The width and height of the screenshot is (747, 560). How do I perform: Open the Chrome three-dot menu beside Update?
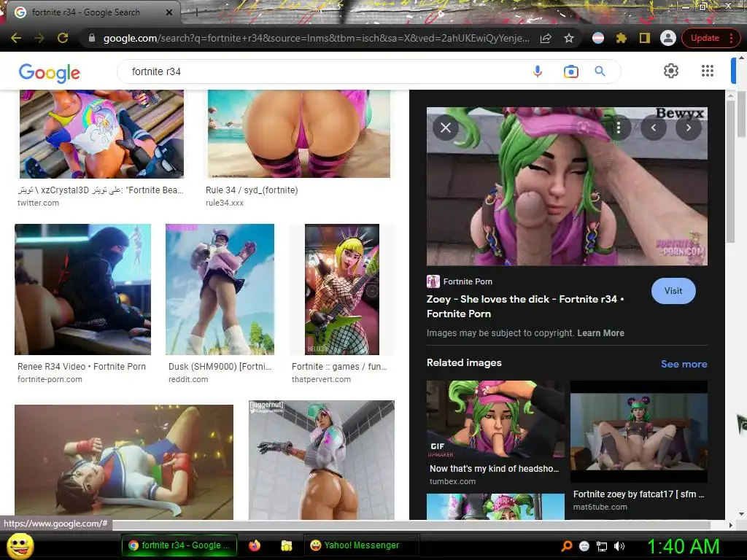pos(731,38)
